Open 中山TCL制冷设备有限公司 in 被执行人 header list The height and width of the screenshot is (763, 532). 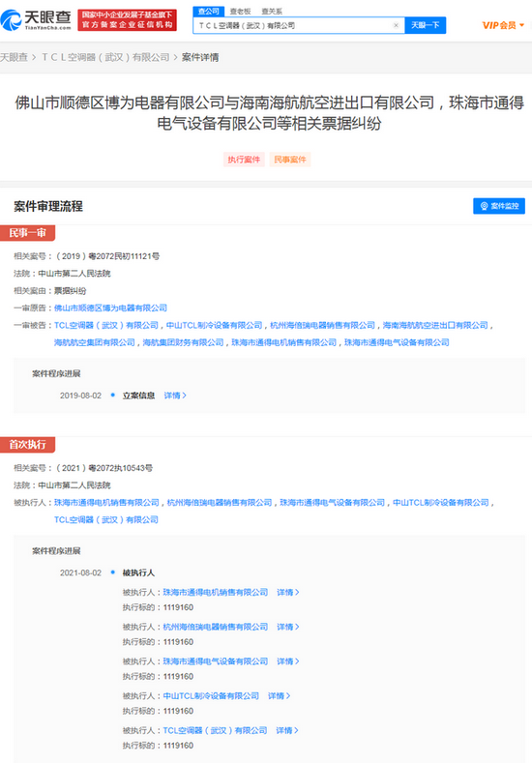(x=441, y=503)
